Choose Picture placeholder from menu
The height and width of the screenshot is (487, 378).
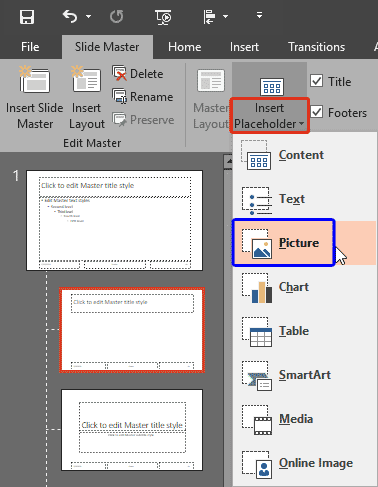[x=305, y=243]
